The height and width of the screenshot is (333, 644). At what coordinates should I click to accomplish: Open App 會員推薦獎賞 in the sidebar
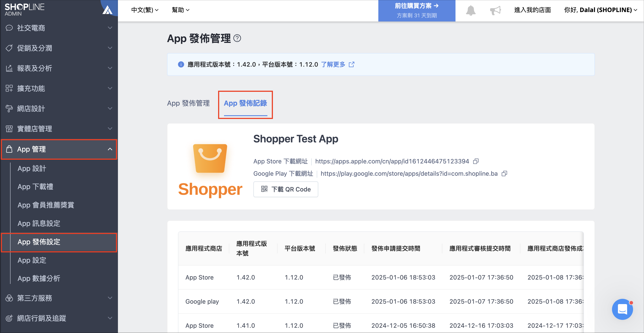46,205
